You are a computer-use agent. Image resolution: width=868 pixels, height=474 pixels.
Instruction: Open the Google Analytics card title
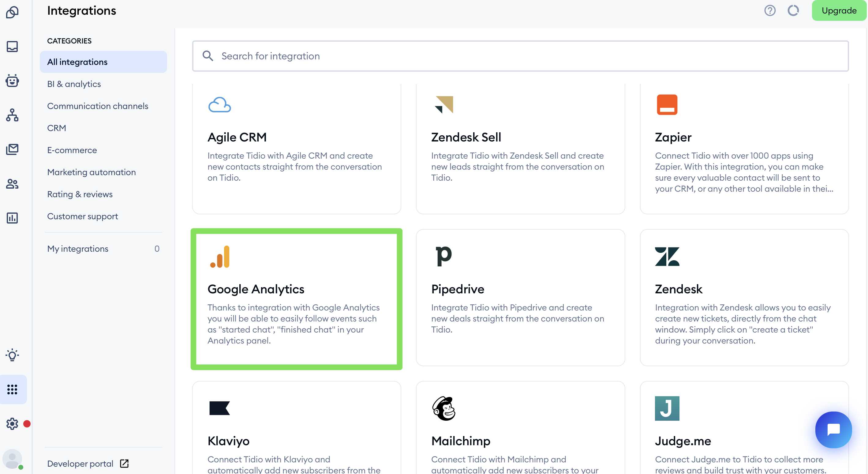(256, 289)
